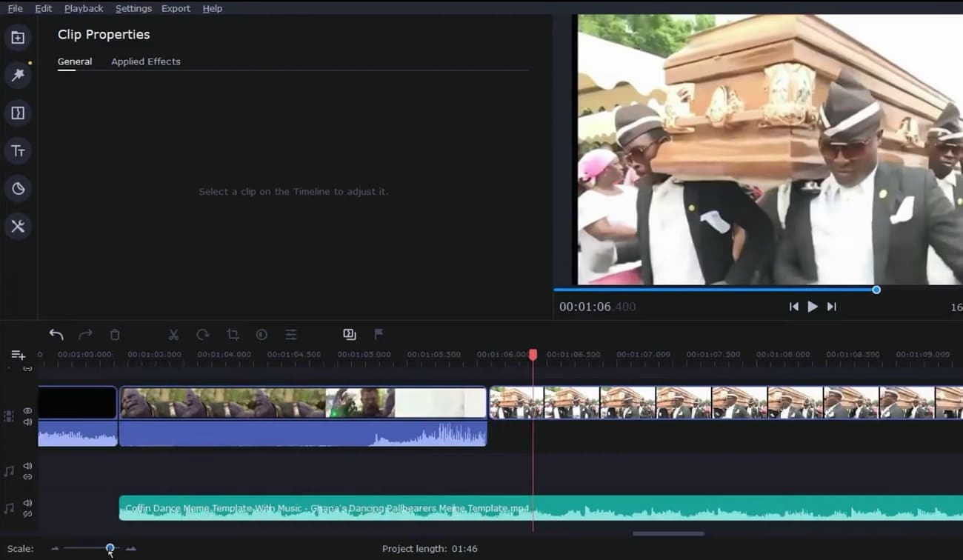Viewport: 963px width, 560px height.
Task: Select the Crop tool
Action: click(x=233, y=335)
